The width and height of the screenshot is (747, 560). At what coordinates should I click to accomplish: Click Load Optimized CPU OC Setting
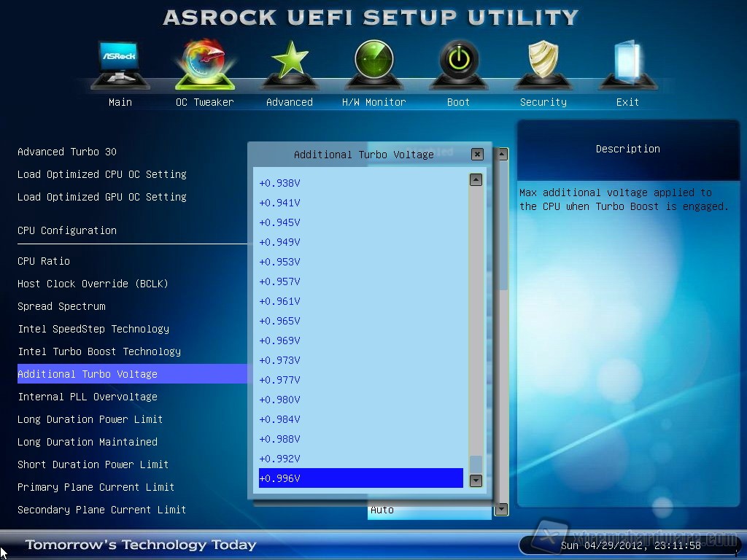pyautogui.click(x=102, y=174)
